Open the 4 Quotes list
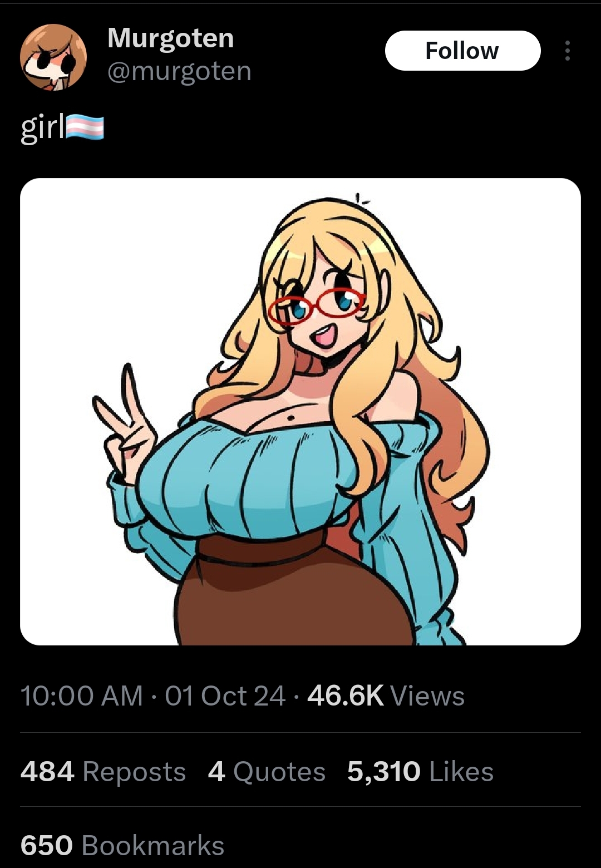Image resolution: width=601 pixels, height=868 pixels. (267, 772)
